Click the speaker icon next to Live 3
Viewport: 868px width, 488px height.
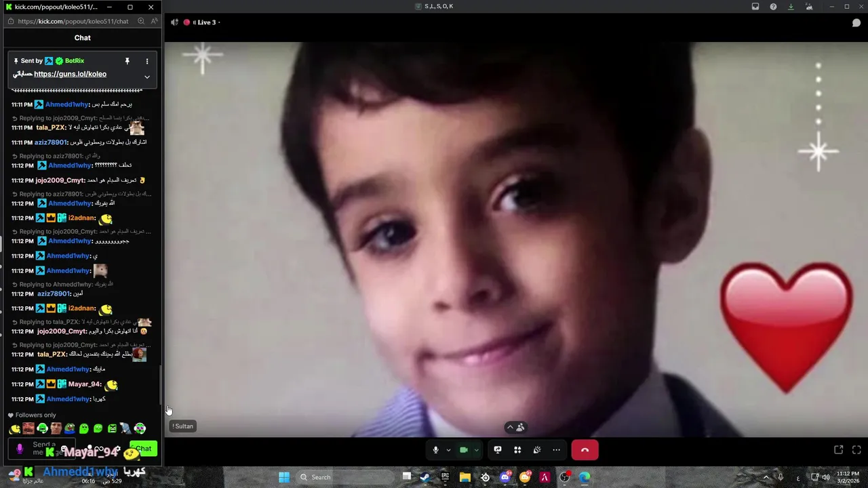point(174,22)
